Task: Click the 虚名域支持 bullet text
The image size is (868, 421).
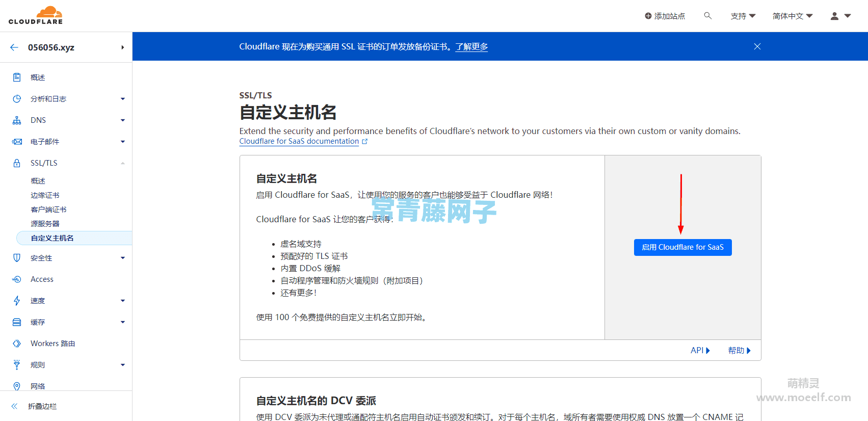Action: pos(301,244)
